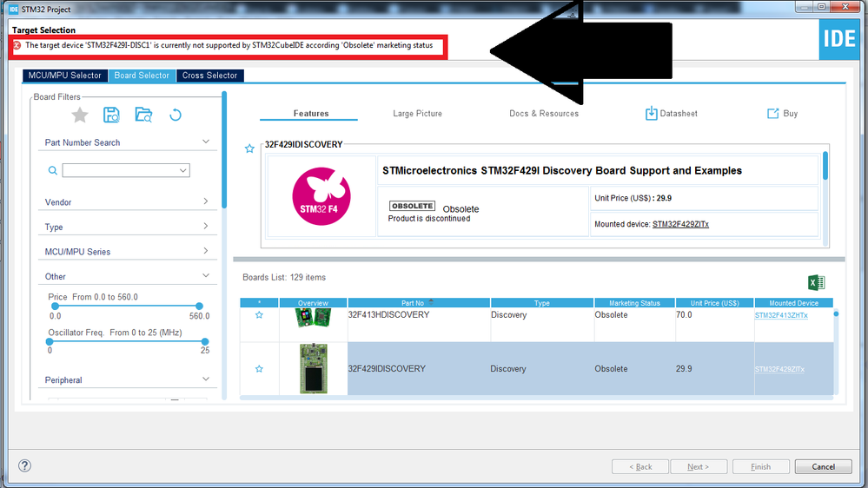Click the error icon in the target message
Image resolution: width=868 pixels, height=488 pixels.
(x=17, y=45)
